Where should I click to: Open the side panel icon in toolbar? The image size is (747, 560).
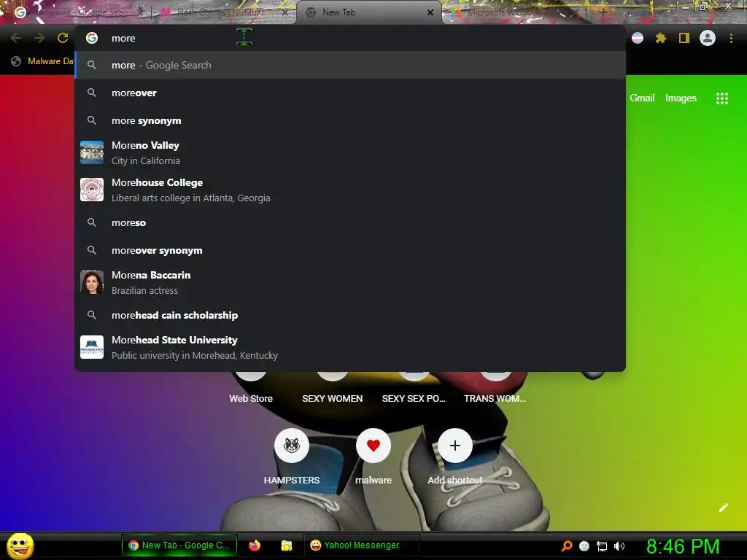pyautogui.click(x=684, y=38)
